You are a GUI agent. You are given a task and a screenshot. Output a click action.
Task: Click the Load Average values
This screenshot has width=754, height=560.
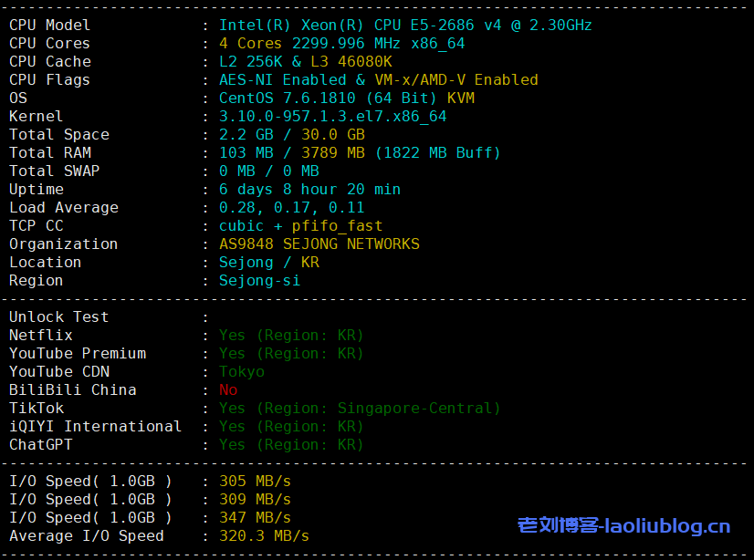click(291, 208)
